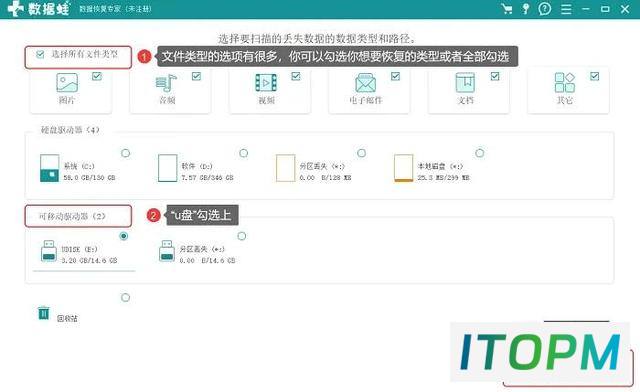Select the UDISK (E:) radio button
Screen dimensions: 640x392
[124, 236]
